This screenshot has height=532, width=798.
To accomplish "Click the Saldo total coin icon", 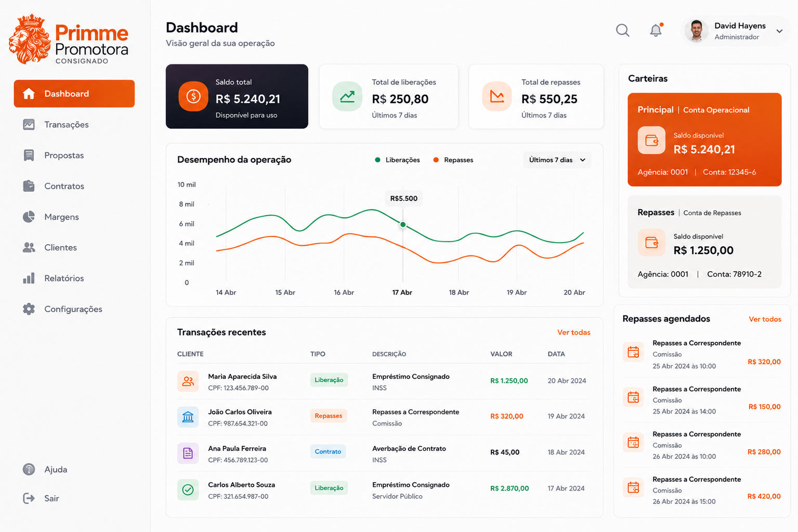I will point(193,96).
